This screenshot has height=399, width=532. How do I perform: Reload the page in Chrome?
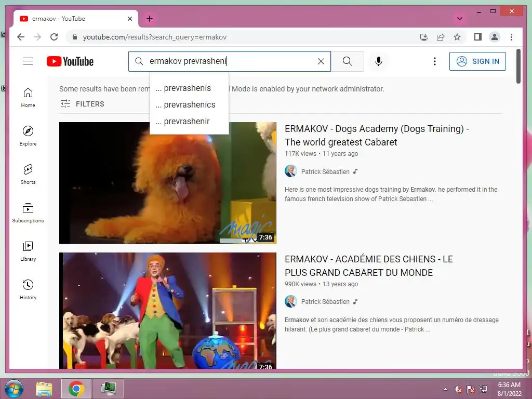pyautogui.click(x=54, y=37)
